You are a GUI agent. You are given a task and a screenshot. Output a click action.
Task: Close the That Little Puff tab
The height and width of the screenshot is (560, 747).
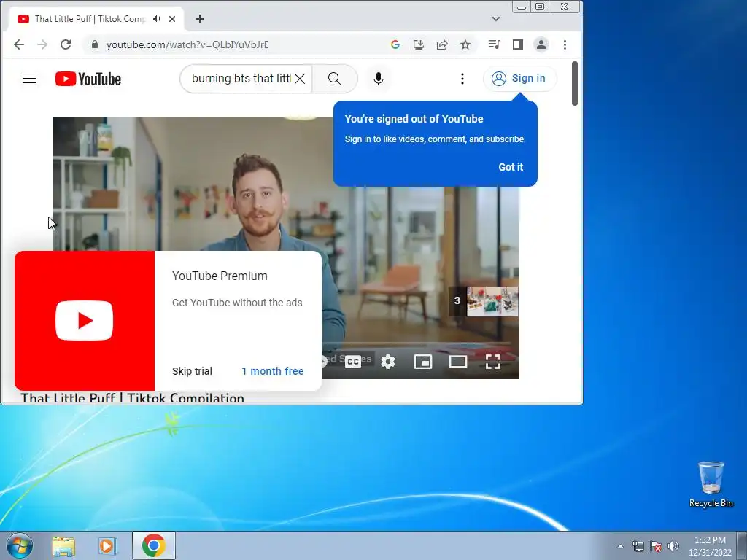click(172, 19)
